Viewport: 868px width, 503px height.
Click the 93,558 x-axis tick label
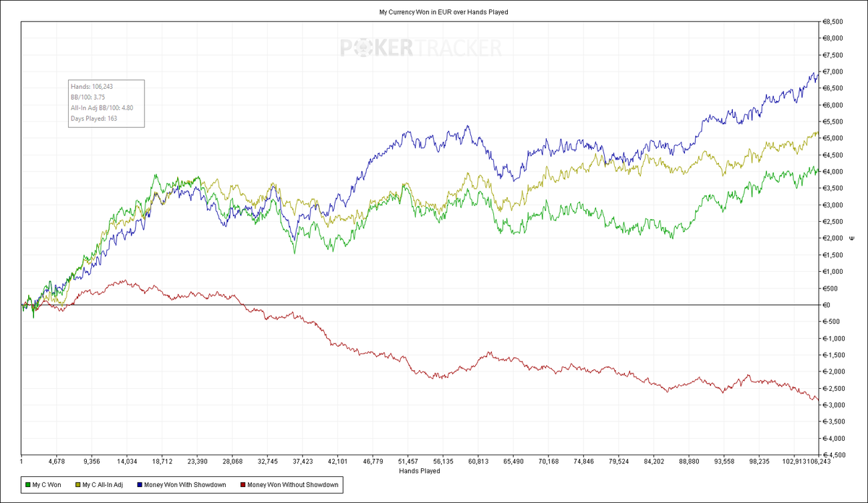pos(723,460)
